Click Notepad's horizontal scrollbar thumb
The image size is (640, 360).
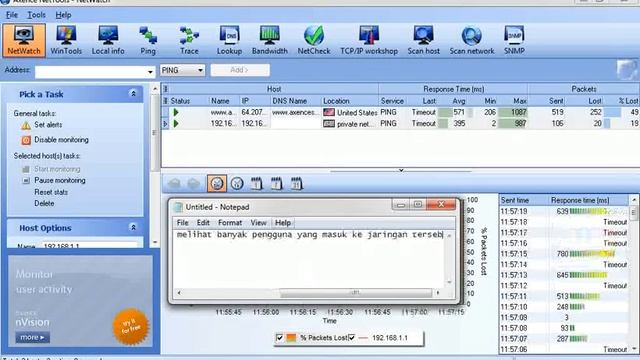coord(356,293)
